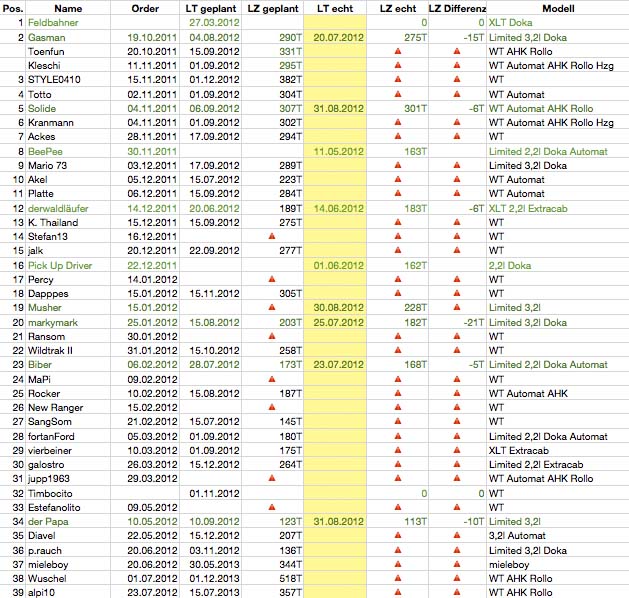Image resolution: width=629 pixels, height=598 pixels.
Task: Click the LZ geplant warning triangle for Stefan13
Action: (x=272, y=236)
